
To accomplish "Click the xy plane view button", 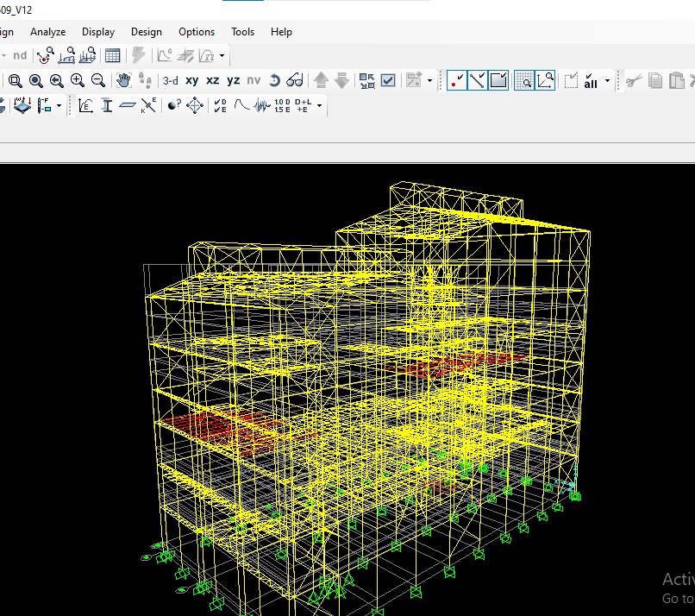I will tap(191, 80).
